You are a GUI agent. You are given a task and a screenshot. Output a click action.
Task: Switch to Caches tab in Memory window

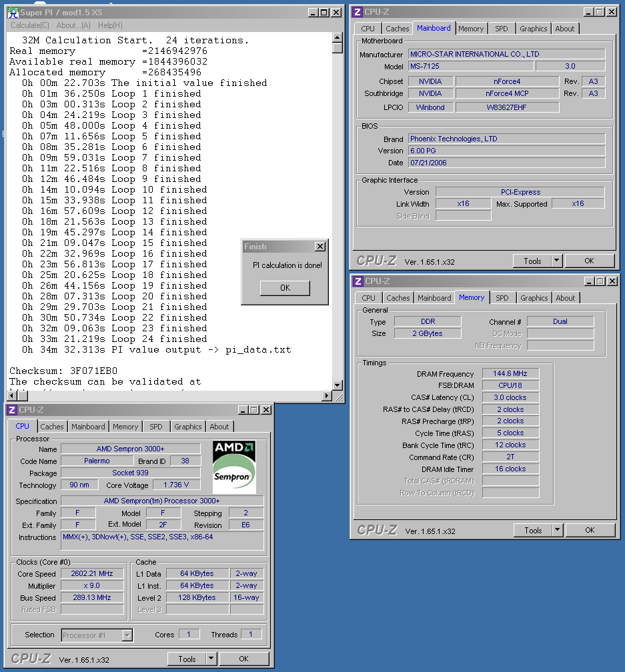click(398, 298)
